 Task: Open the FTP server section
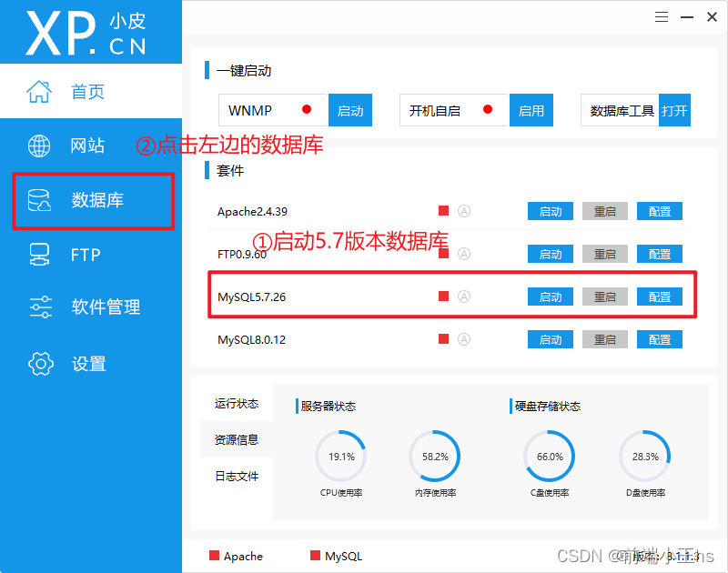pos(65,255)
